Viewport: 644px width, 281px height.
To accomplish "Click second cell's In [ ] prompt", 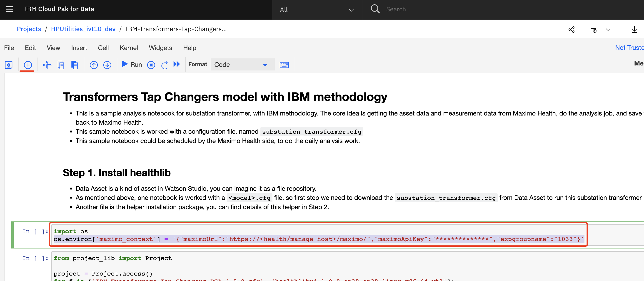I will (35, 258).
